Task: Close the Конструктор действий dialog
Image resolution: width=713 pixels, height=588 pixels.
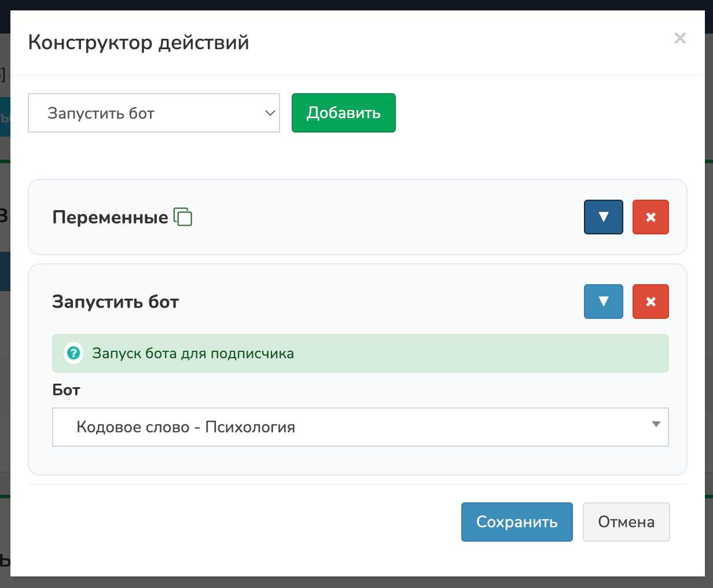Action: pos(680,38)
